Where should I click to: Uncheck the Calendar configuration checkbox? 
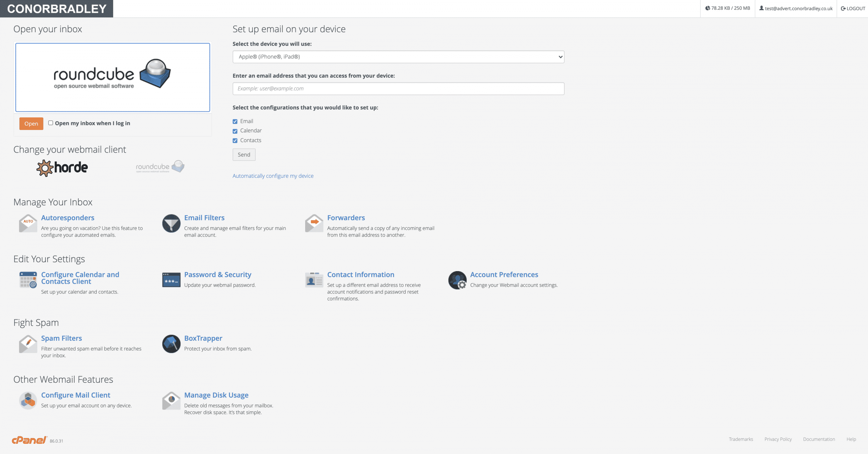click(x=235, y=131)
